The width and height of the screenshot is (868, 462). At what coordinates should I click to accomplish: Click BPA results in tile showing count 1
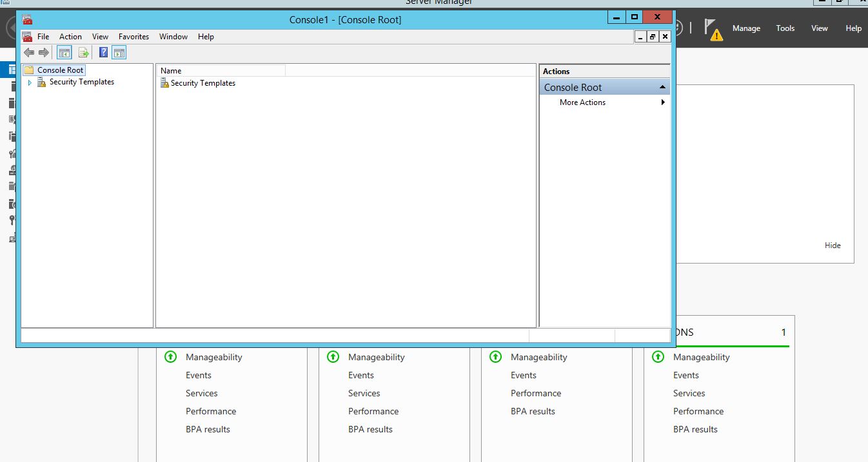pyautogui.click(x=695, y=429)
